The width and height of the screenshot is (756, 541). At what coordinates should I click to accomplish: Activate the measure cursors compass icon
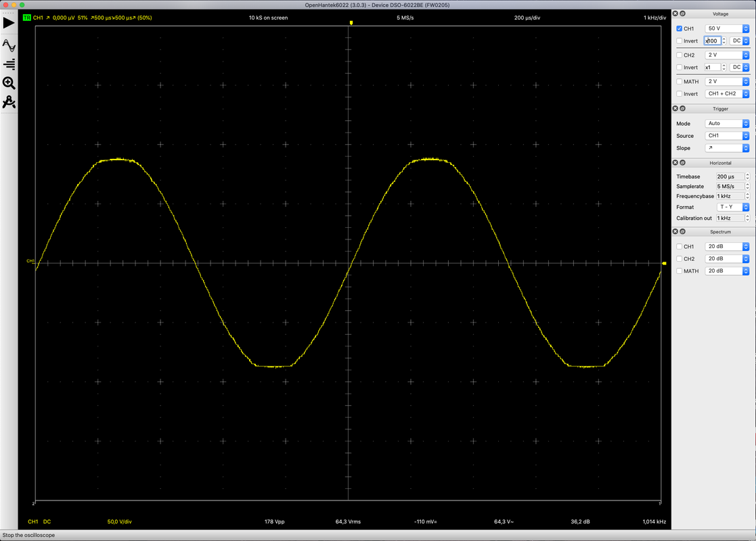(x=9, y=102)
